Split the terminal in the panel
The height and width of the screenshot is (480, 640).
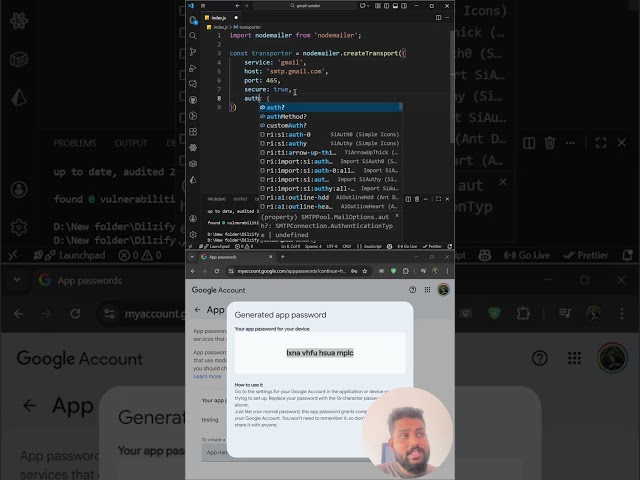tap(408, 199)
